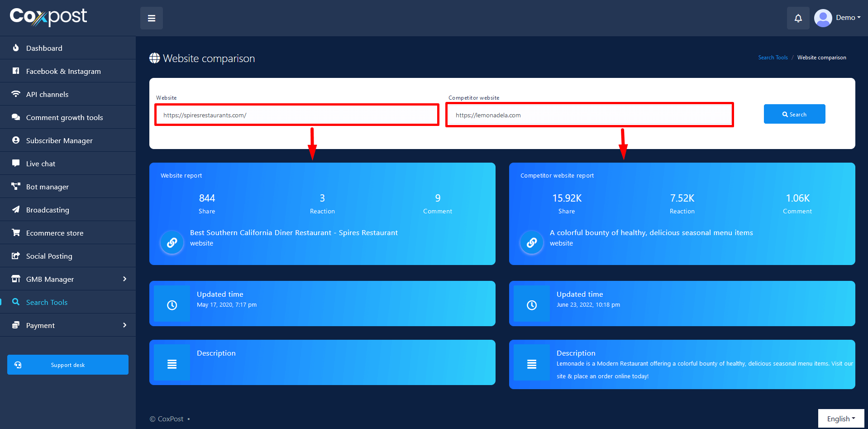
Task: Click the Demo user avatar icon
Action: click(x=823, y=18)
